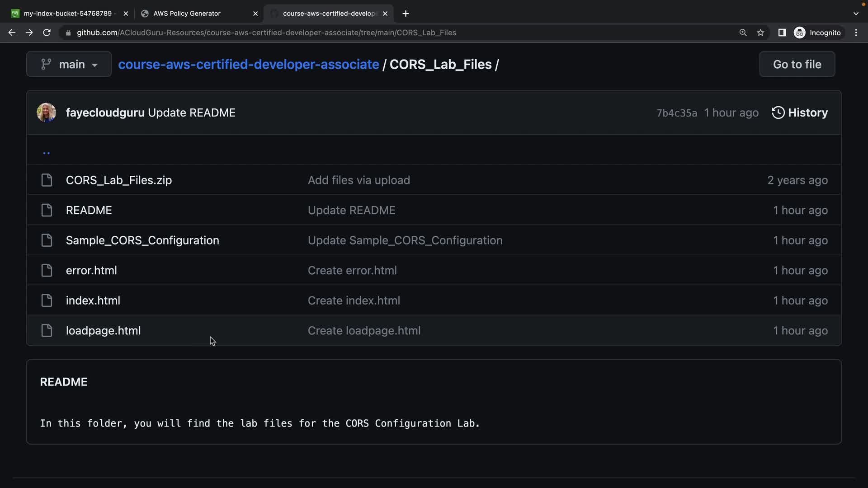
Task: Switch to the my-index-bucket-54768789 tab
Action: pos(68,14)
